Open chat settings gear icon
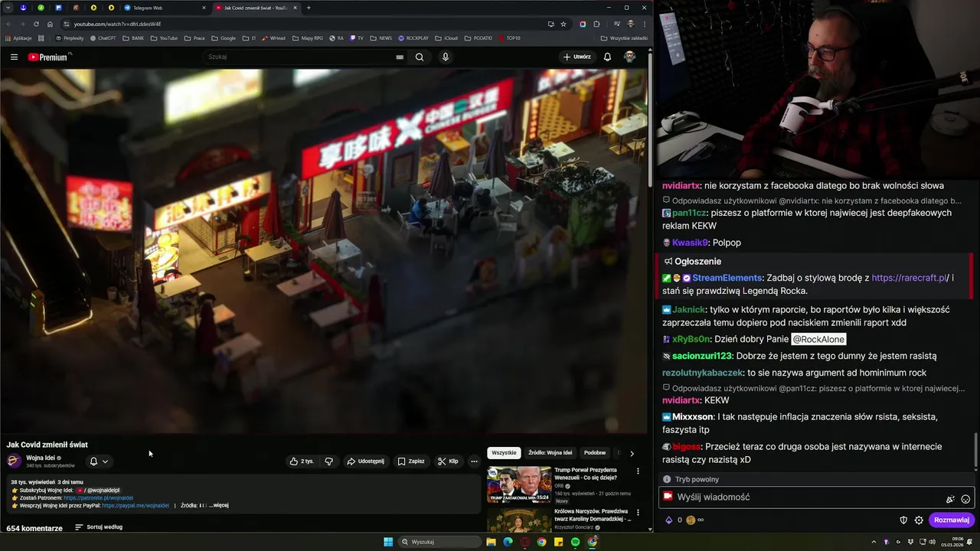Screen dimensions: 980x551 click(x=919, y=520)
